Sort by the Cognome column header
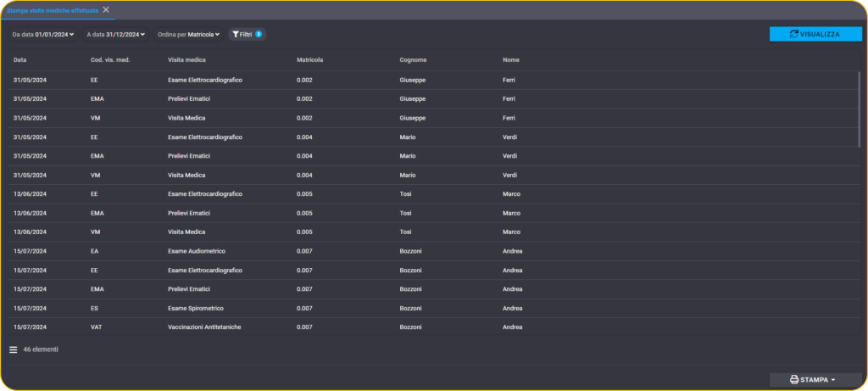Image resolution: width=868 pixels, height=391 pixels. point(413,60)
